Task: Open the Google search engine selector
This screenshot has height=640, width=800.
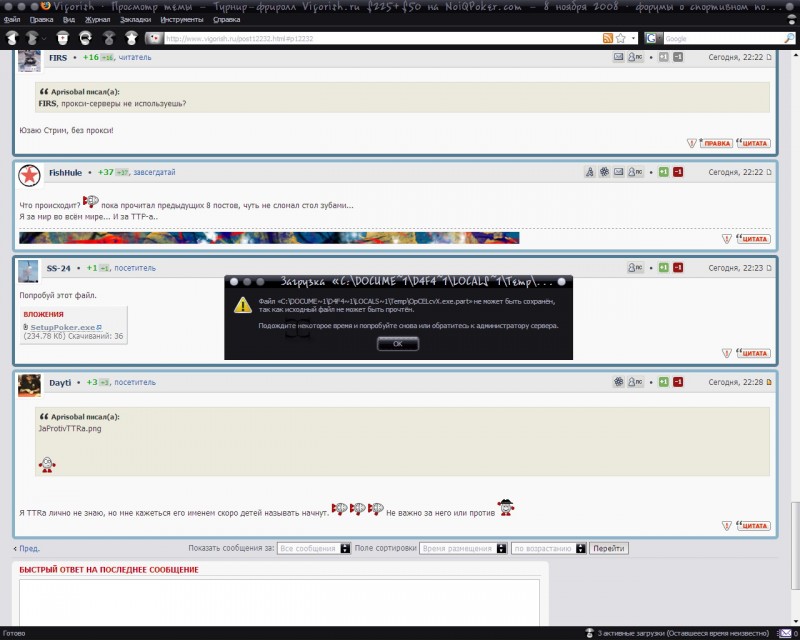Action: (x=653, y=38)
